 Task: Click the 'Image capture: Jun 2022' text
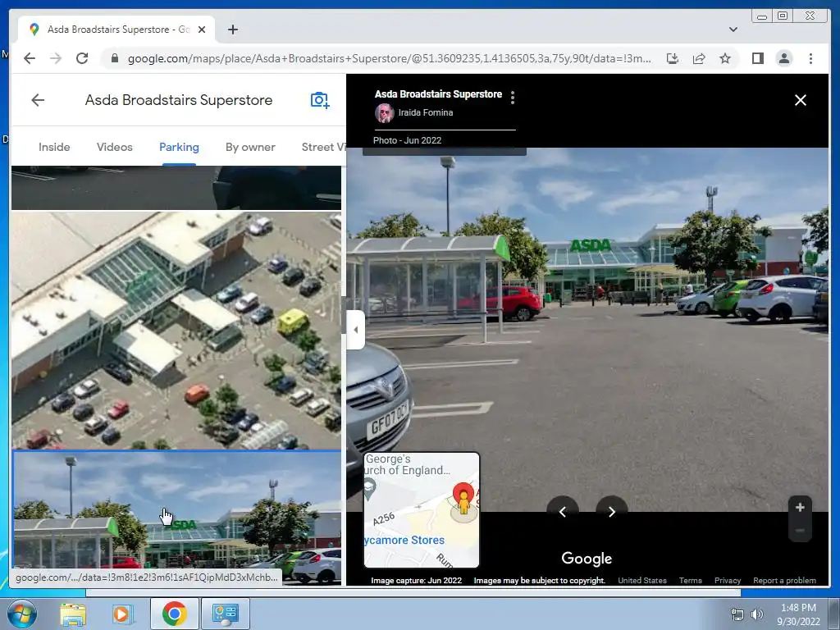pos(416,580)
